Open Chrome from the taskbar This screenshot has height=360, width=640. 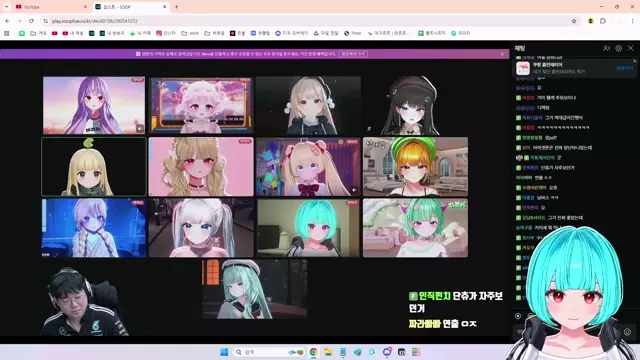coord(313,352)
